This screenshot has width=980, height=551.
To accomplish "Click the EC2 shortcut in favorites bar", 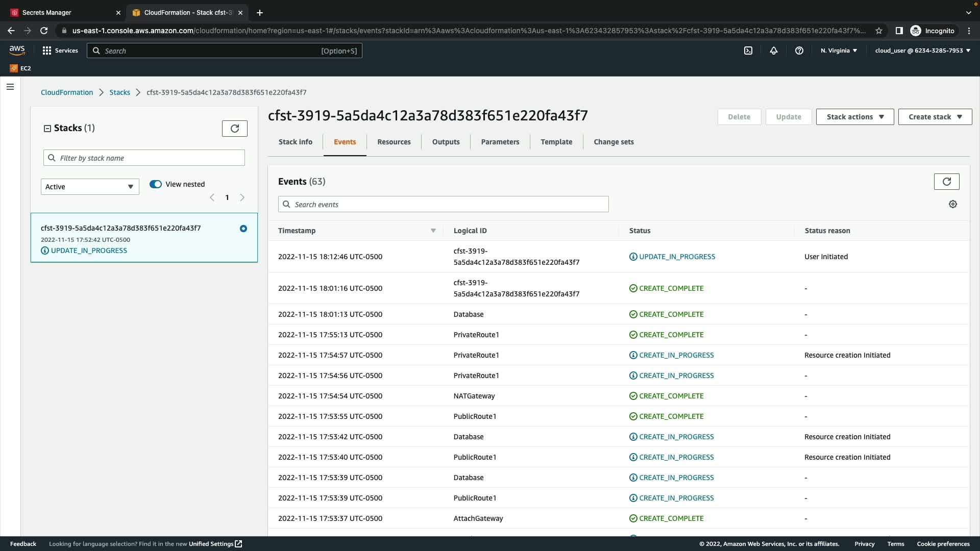I will pos(20,68).
